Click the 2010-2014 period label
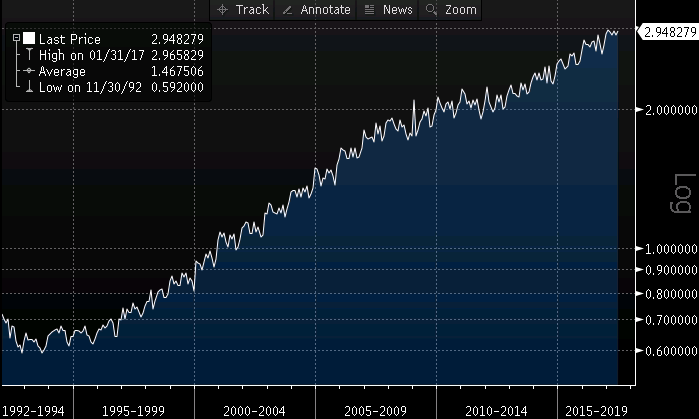 click(x=496, y=411)
